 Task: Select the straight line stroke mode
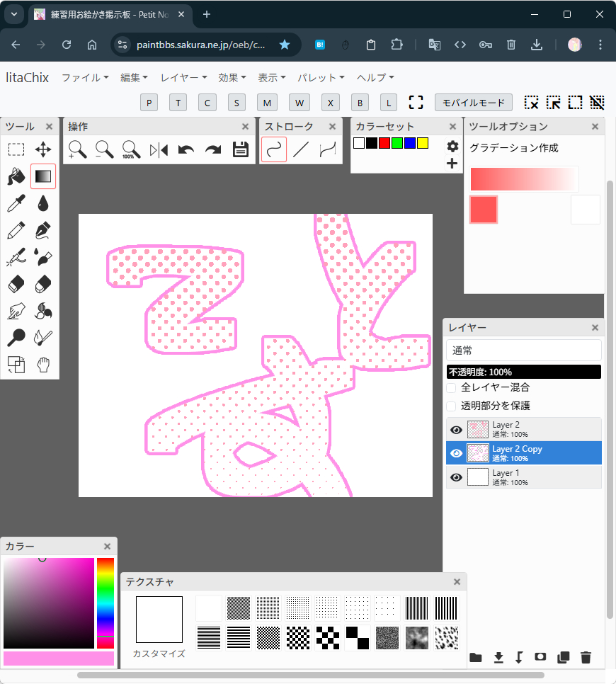tap(301, 149)
